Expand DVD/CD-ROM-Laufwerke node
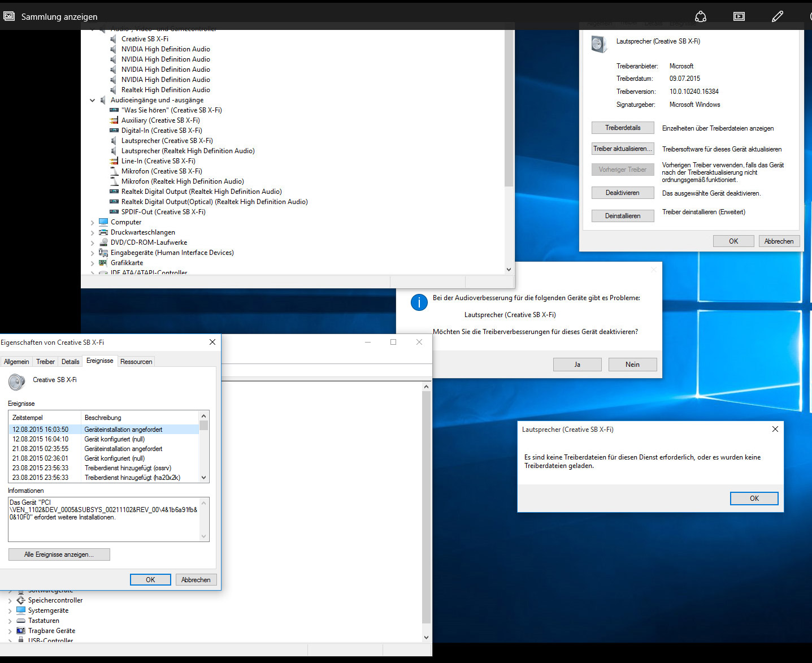812x663 pixels. (x=92, y=243)
